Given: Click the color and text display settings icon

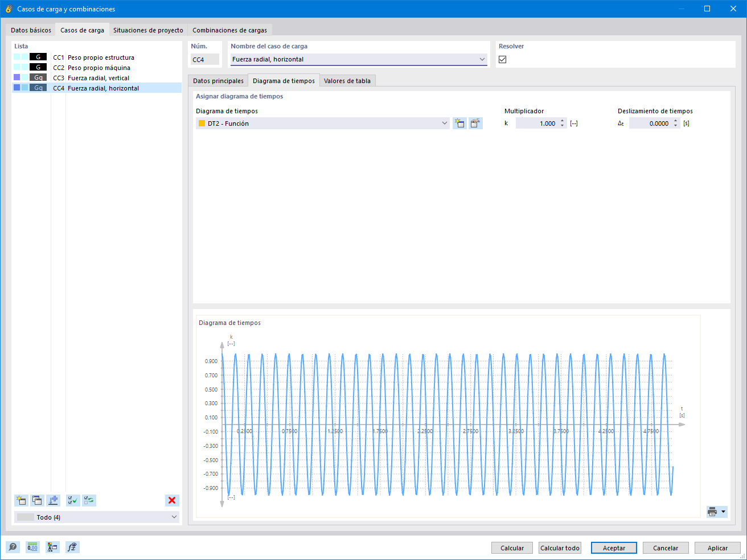Looking at the screenshot, I should pyautogui.click(x=52, y=547).
